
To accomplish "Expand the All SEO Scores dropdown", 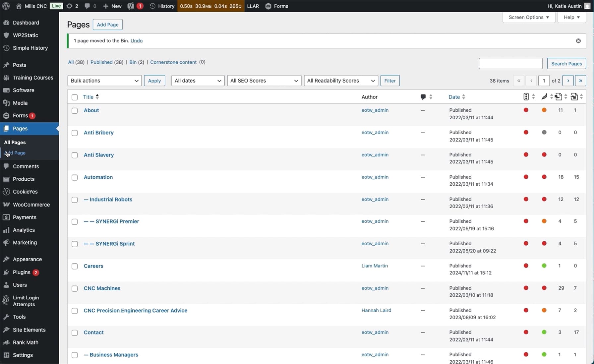I will (x=264, y=81).
